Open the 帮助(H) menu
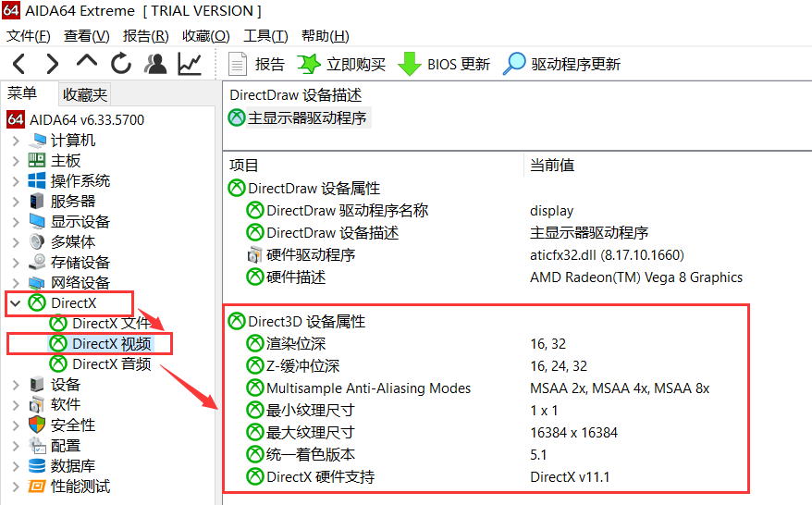812x505 pixels. point(326,36)
